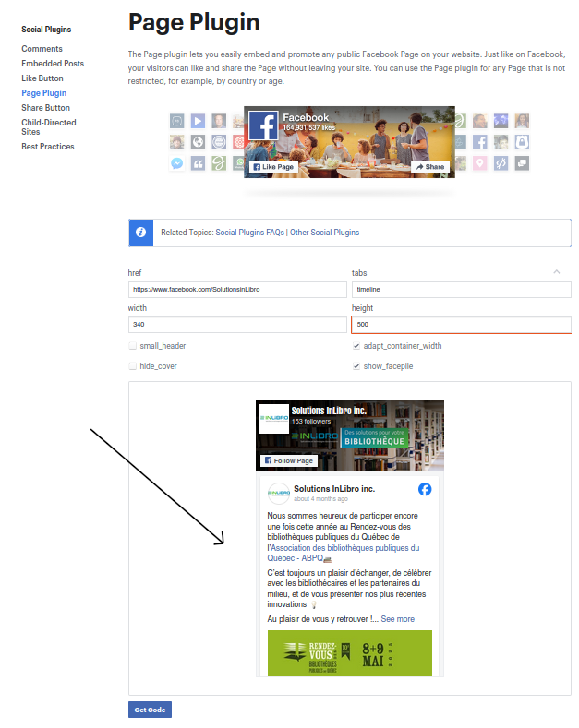
Task: Enable the hide_cover checkbox
Action: [x=132, y=366]
